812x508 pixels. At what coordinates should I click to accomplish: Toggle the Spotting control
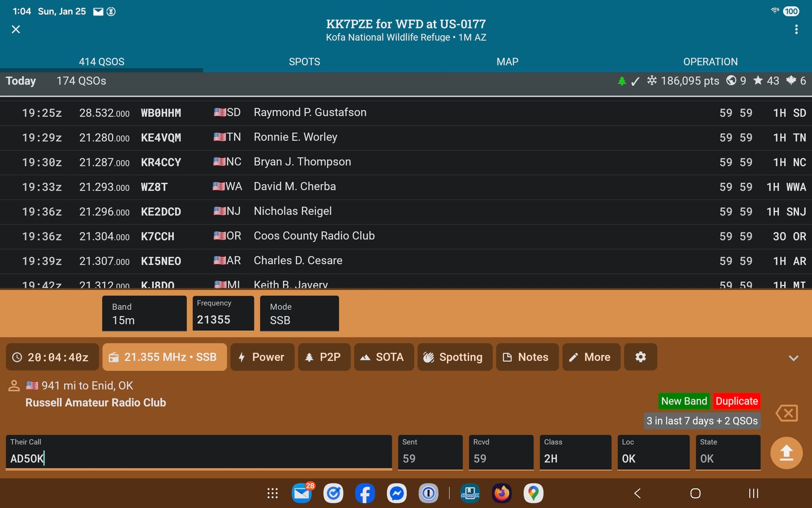tap(455, 357)
